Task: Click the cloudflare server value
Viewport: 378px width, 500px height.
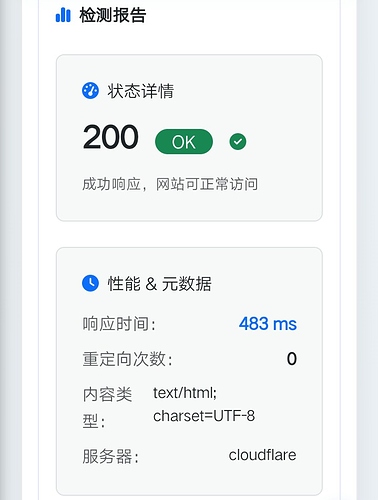Action: pos(262,455)
